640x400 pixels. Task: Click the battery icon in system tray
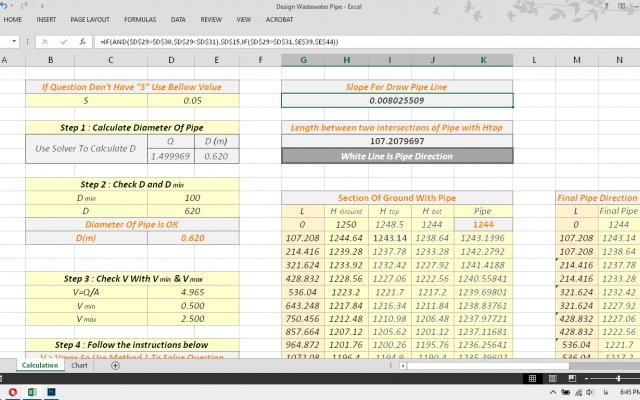[x=566, y=392]
